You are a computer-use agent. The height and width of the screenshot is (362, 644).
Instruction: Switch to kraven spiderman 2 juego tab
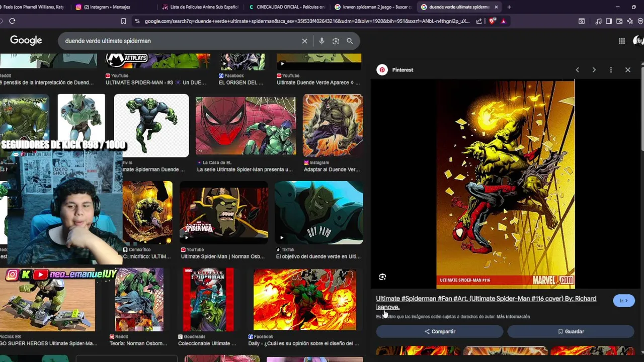(373, 7)
